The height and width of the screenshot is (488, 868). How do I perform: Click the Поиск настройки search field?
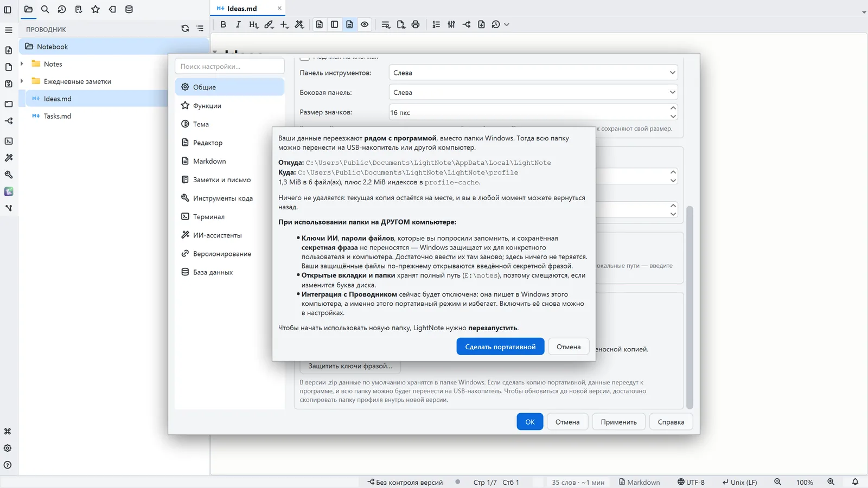click(x=229, y=66)
